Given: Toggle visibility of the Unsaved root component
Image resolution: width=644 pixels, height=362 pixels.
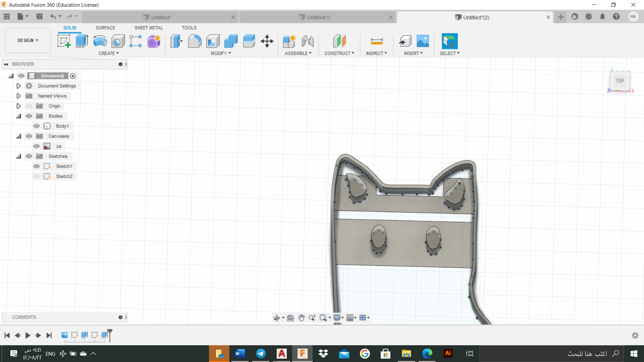Looking at the screenshot, I should click(x=21, y=76).
